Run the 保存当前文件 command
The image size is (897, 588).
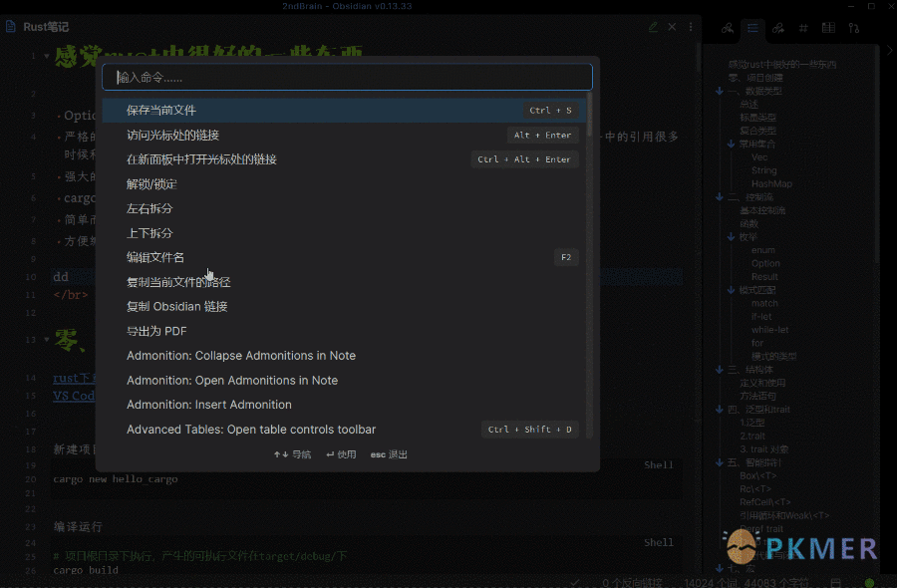tap(345, 111)
